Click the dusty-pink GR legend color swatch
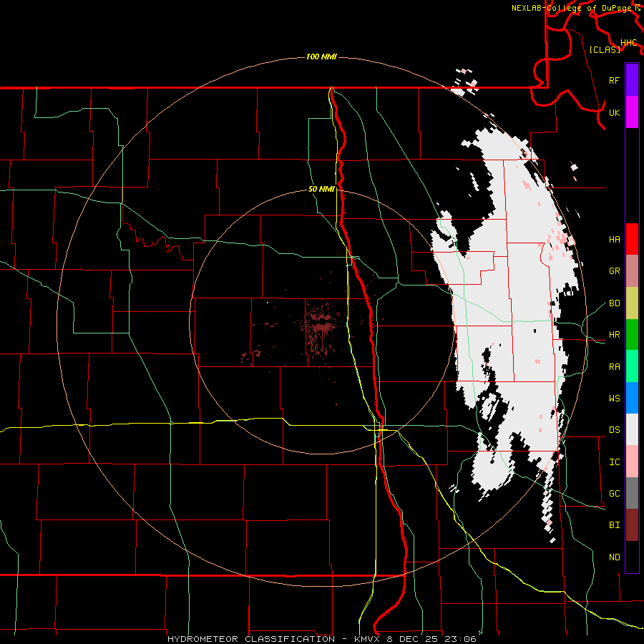644x644 pixels. coord(632,270)
